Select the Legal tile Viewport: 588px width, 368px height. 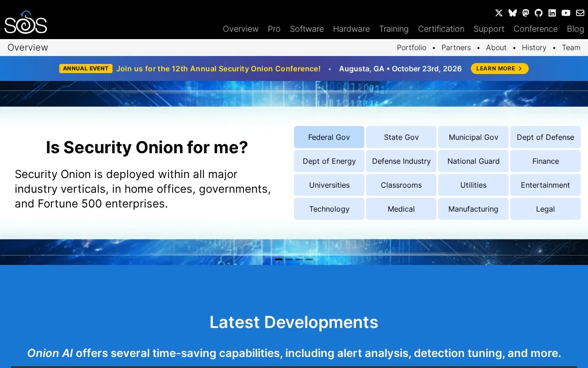545,209
